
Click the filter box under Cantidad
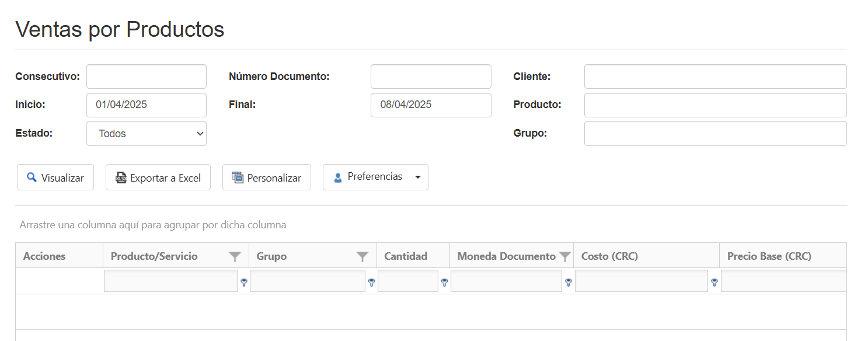coord(408,281)
